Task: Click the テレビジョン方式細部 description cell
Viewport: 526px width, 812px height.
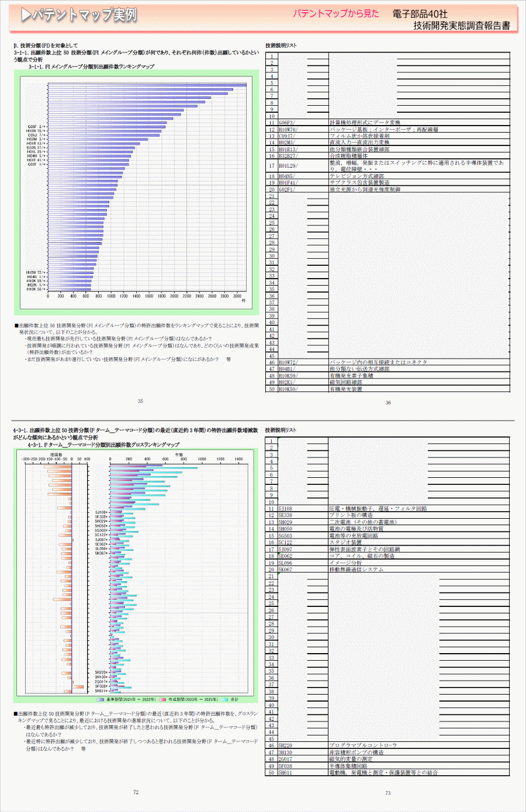Action: [357, 176]
